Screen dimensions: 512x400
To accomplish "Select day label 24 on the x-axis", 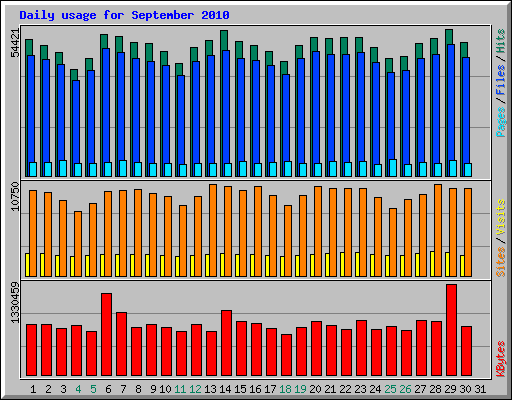I will coord(375,389).
